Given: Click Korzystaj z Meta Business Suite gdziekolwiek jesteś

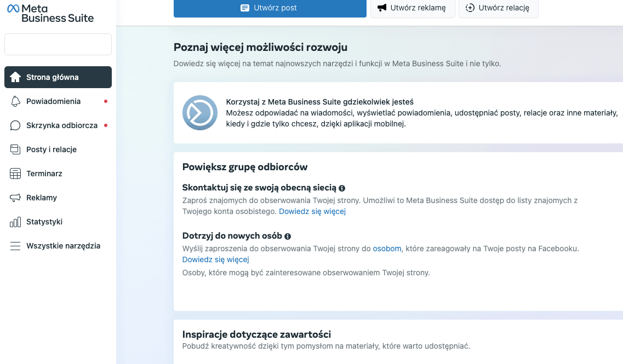Looking at the screenshot, I should tap(320, 102).
